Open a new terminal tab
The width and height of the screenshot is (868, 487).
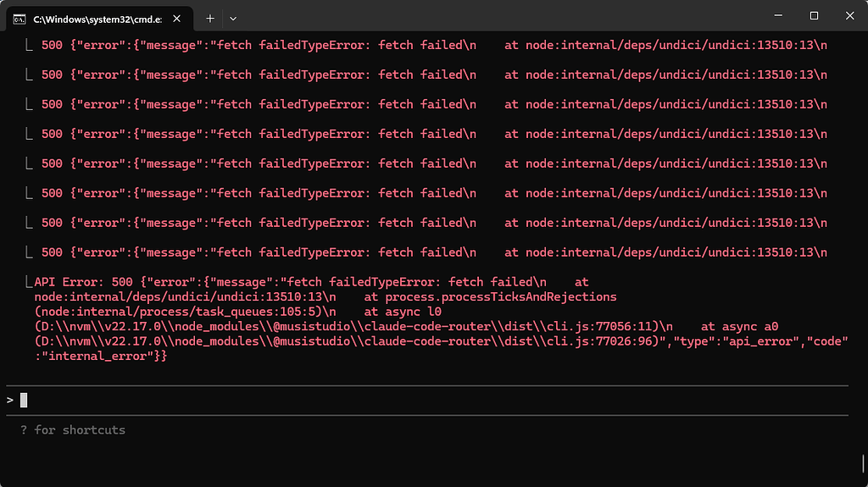click(210, 19)
